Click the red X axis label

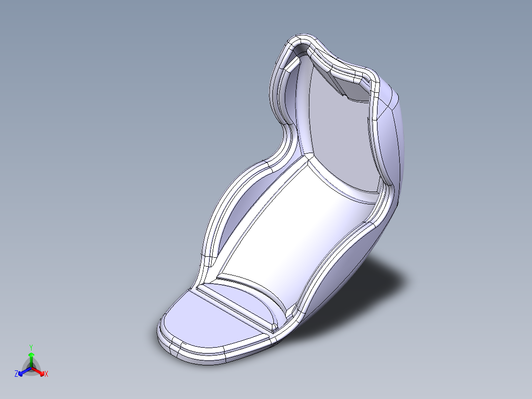(x=46, y=374)
